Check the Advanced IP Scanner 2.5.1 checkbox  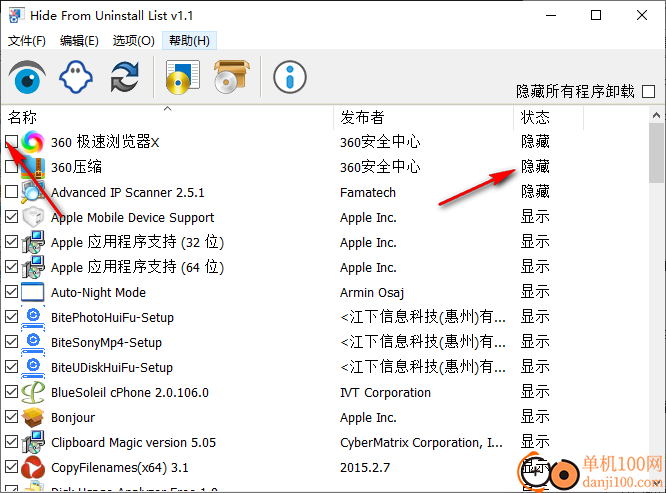11,192
